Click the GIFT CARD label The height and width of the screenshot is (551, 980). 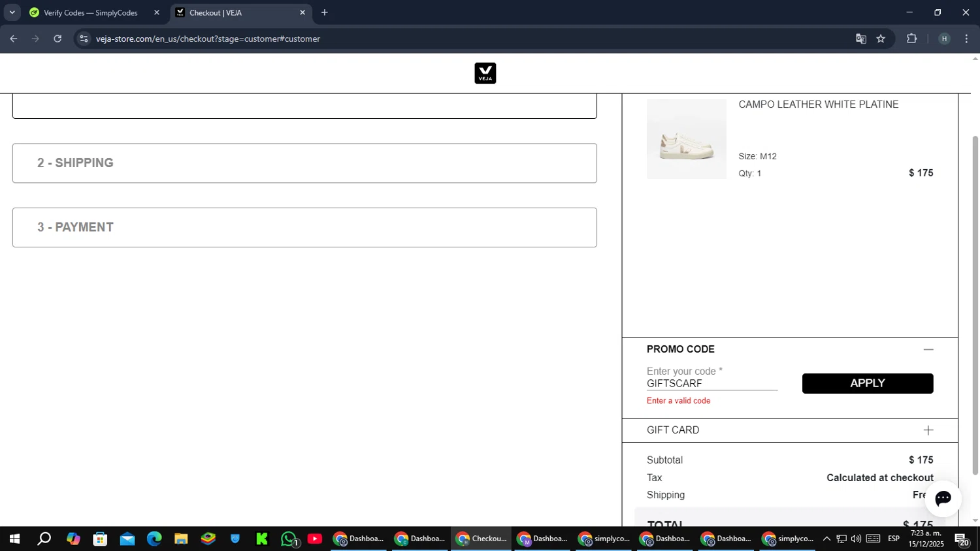point(673,430)
